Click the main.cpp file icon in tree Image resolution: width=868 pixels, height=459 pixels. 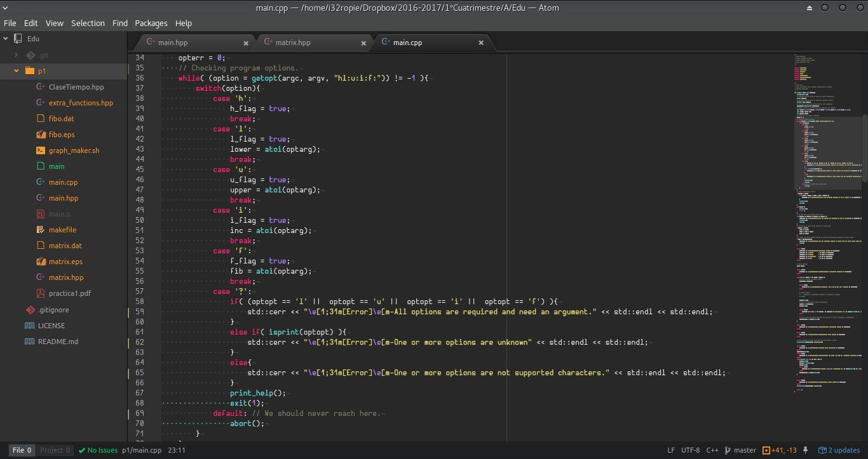coord(41,182)
